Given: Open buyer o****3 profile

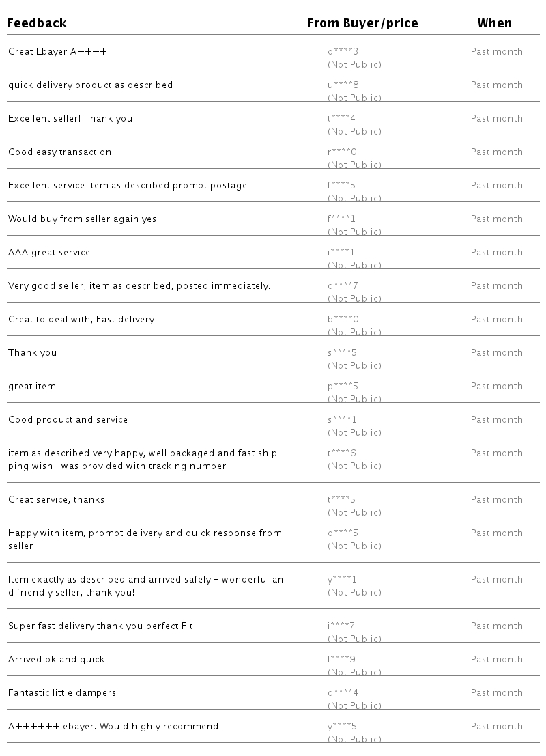Looking at the screenshot, I should (343, 51).
